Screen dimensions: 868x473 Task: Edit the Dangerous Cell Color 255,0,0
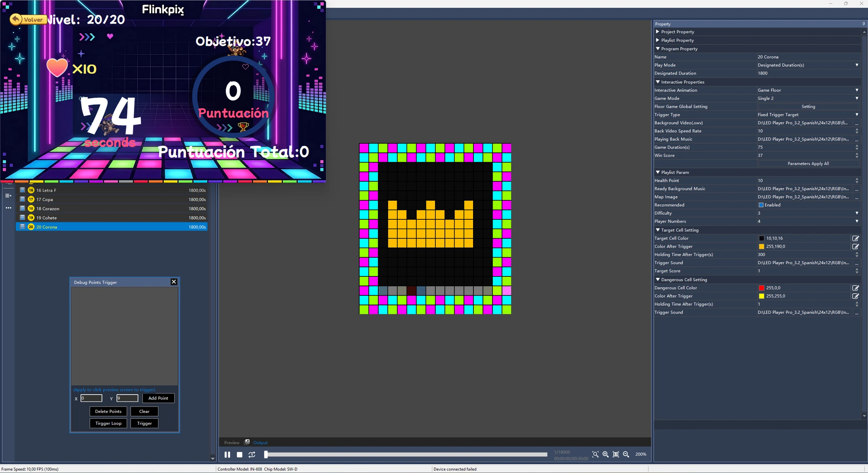[855, 288]
